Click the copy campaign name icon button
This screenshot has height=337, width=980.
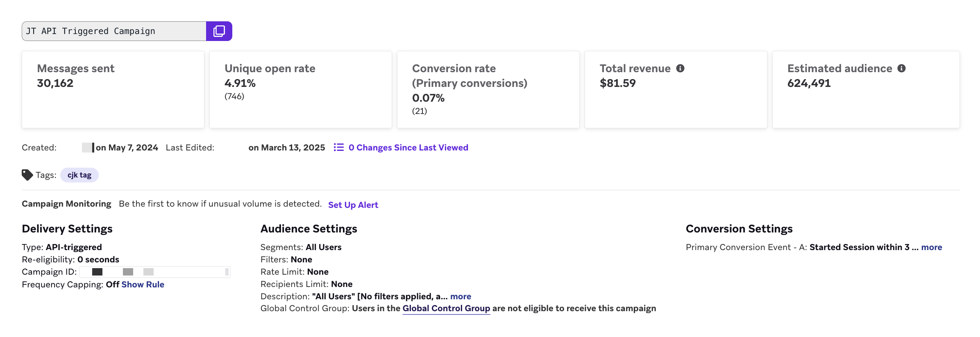pyautogui.click(x=219, y=31)
